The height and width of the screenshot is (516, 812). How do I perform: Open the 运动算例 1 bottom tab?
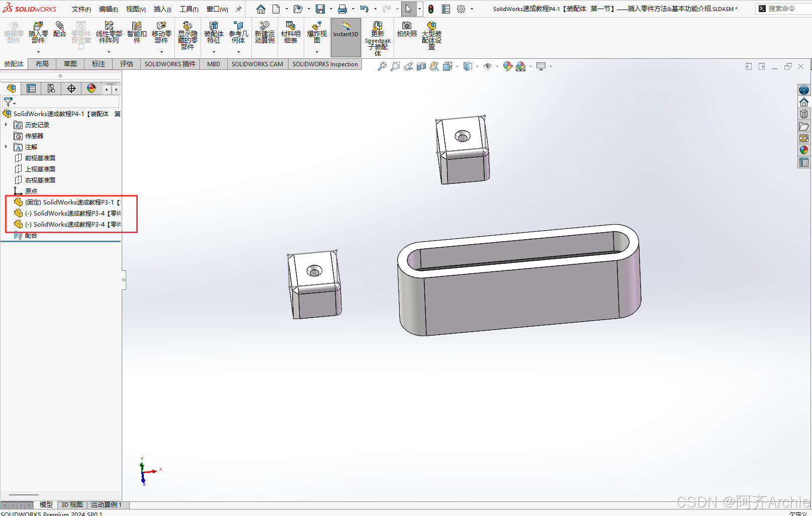[106, 504]
